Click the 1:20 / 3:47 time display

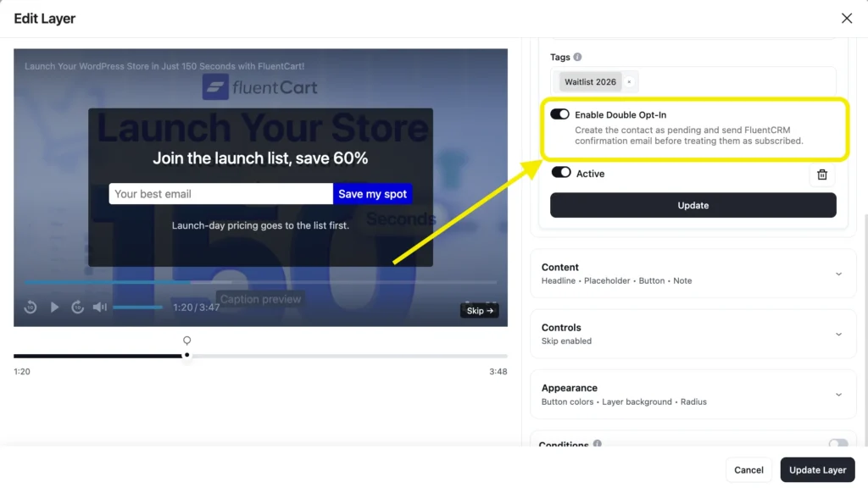tap(196, 307)
